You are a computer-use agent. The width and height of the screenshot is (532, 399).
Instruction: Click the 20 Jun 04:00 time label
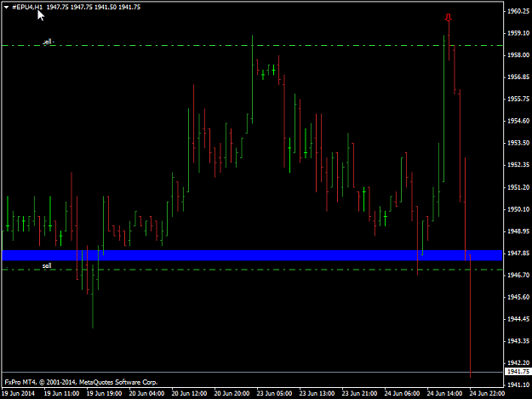(146, 394)
